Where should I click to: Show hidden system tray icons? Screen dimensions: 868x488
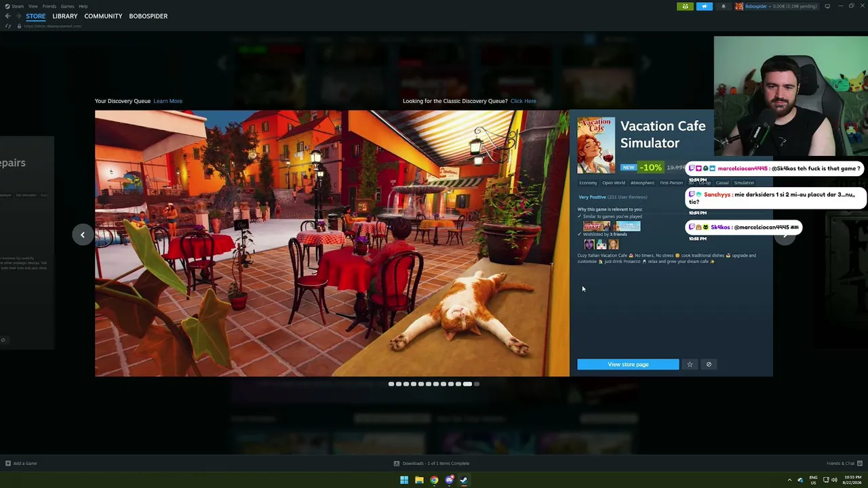coord(789,480)
